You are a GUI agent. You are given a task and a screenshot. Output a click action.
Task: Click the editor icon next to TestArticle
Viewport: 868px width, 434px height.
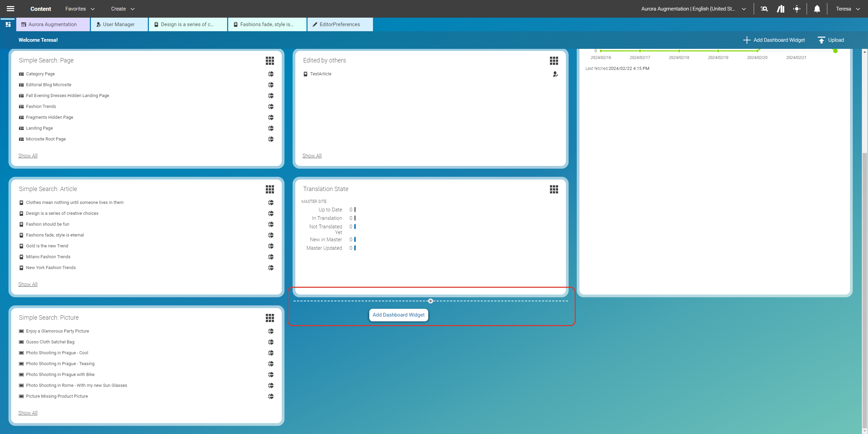[x=555, y=74]
